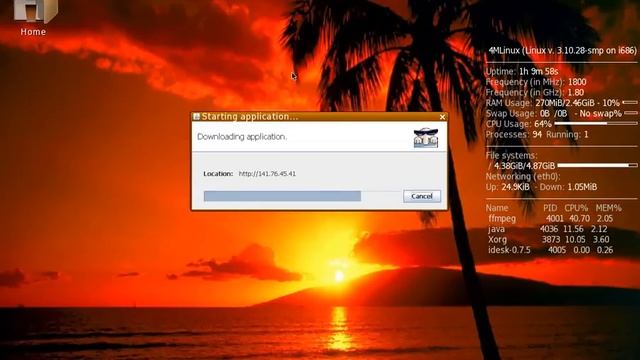Click the Frequency in GHz 1.80 line

point(535,93)
